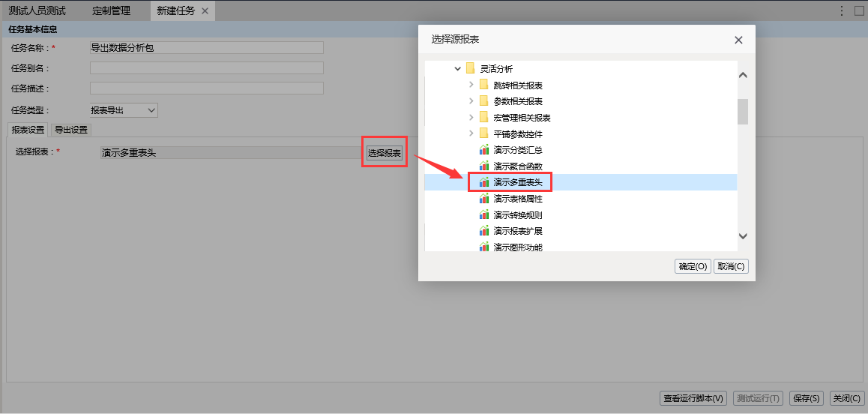This screenshot has height=414, width=868.
Task: Click the 灵活分析 folder label
Action: tap(496, 69)
